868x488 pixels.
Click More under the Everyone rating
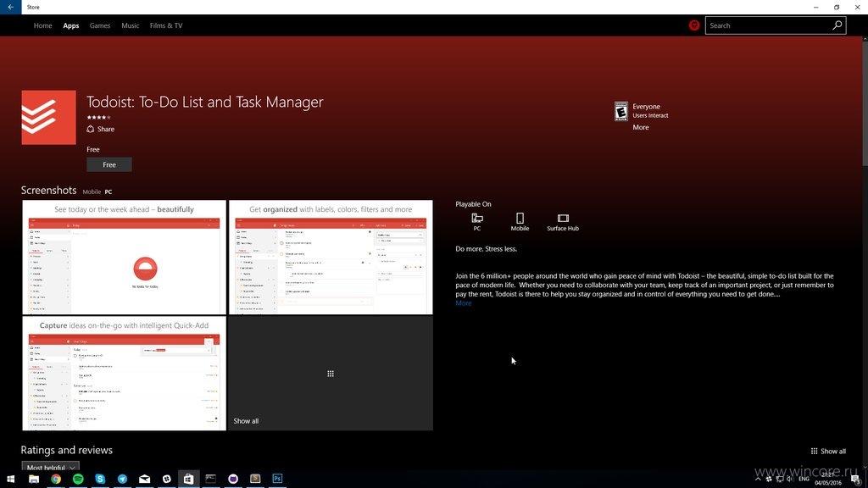click(641, 127)
